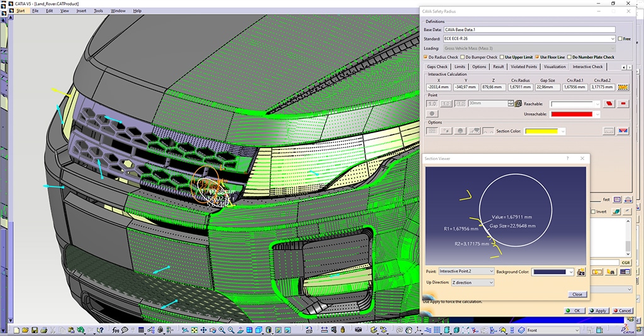The height and width of the screenshot is (336, 644).
Task: Click the Zoom In magnifier icon
Action: [x=222, y=330]
